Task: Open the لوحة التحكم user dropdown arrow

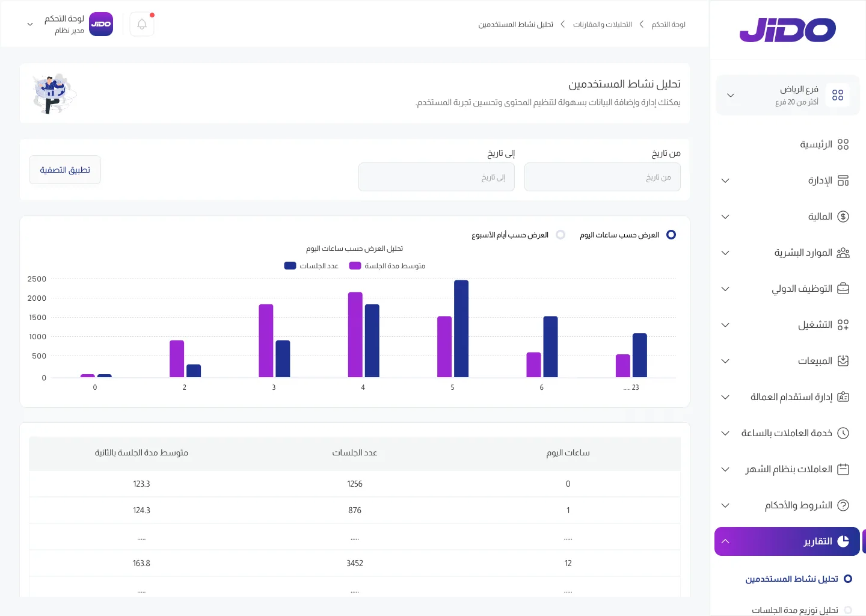Action: [x=30, y=25]
